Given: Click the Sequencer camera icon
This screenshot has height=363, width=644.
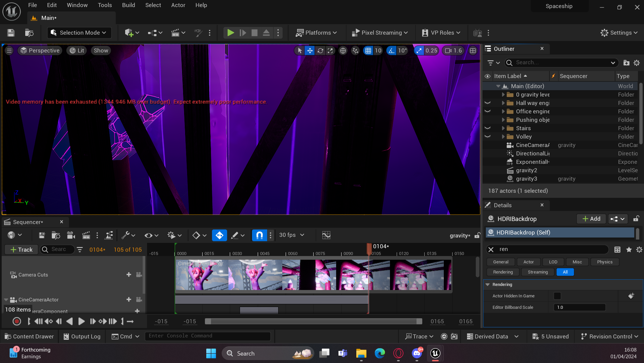Looking at the screenshot, I should 71,235.
